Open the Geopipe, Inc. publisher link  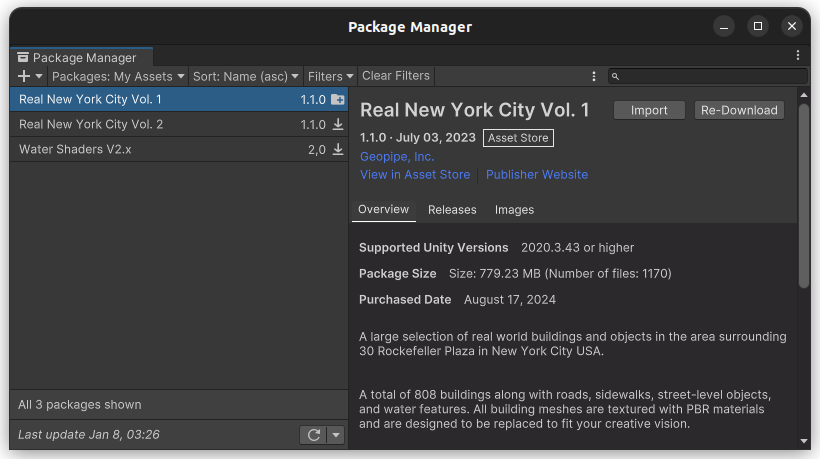[397, 156]
